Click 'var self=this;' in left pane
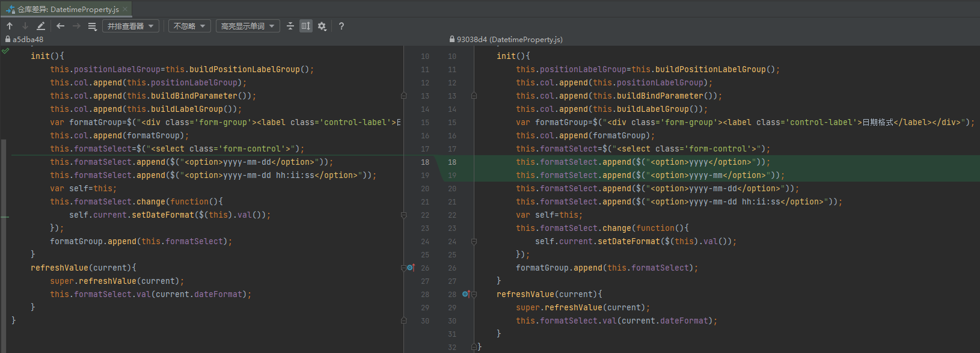Screen dimensions: 980x353 point(83,188)
